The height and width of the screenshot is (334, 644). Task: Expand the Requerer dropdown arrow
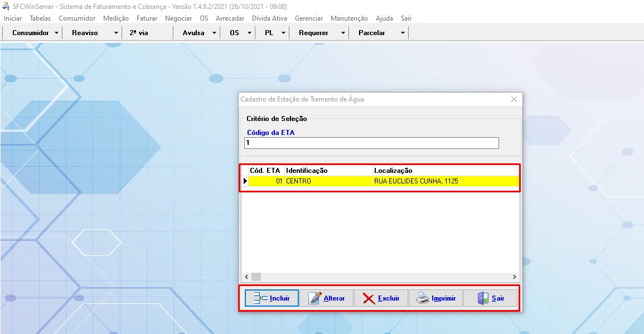(x=343, y=33)
